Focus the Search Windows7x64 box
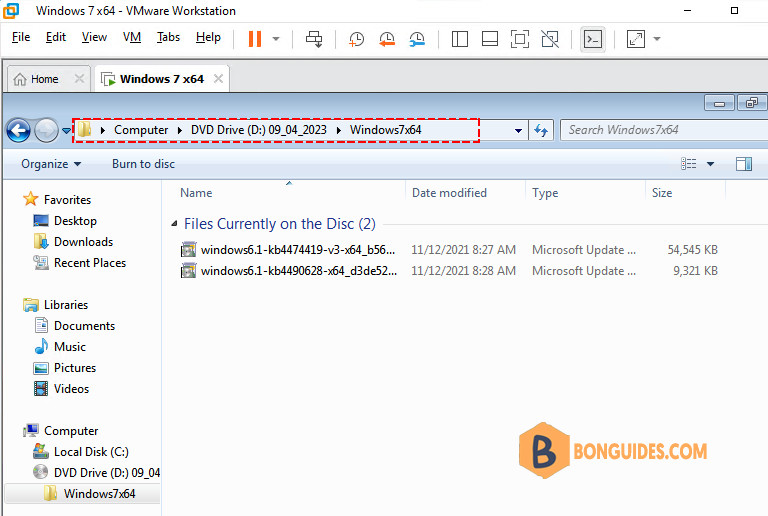The width and height of the screenshot is (768, 516). click(x=664, y=130)
